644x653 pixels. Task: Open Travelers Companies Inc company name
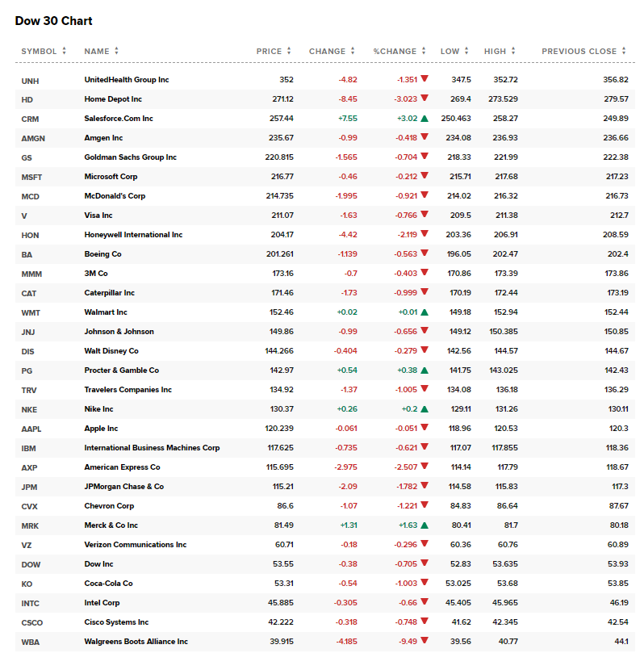tap(128, 390)
